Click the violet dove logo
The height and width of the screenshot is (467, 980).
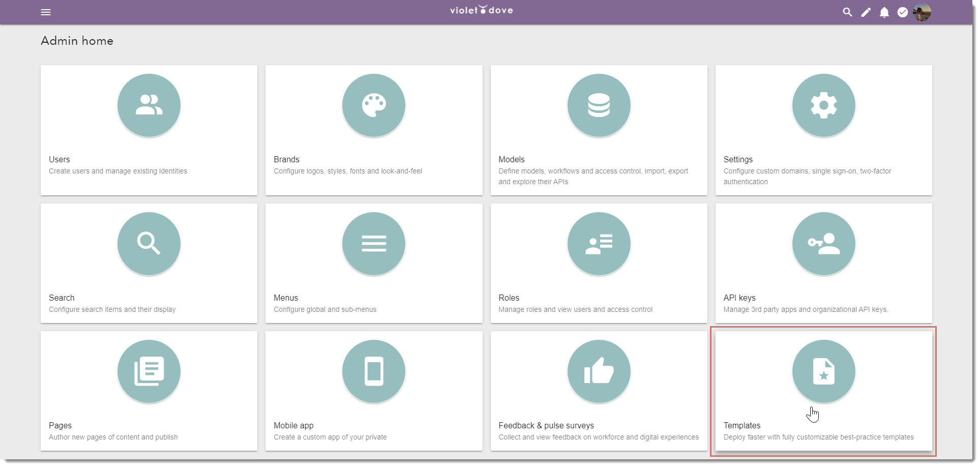[482, 10]
